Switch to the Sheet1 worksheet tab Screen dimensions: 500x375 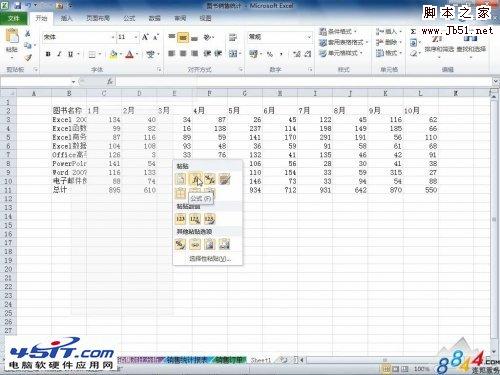click(x=260, y=360)
